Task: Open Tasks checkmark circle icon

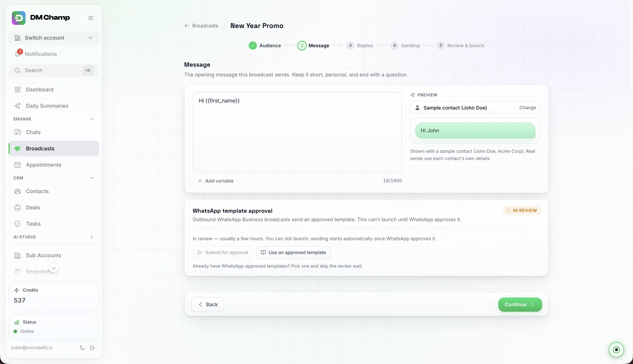Action: click(x=17, y=224)
